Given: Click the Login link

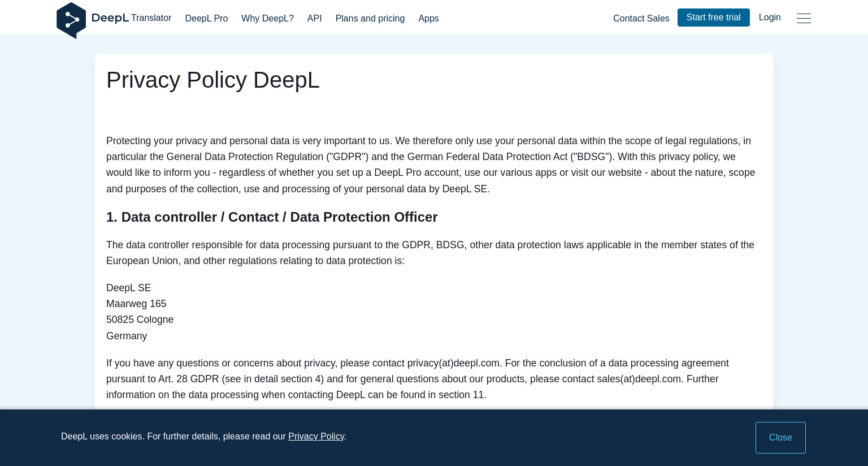Looking at the screenshot, I should pos(770,18).
